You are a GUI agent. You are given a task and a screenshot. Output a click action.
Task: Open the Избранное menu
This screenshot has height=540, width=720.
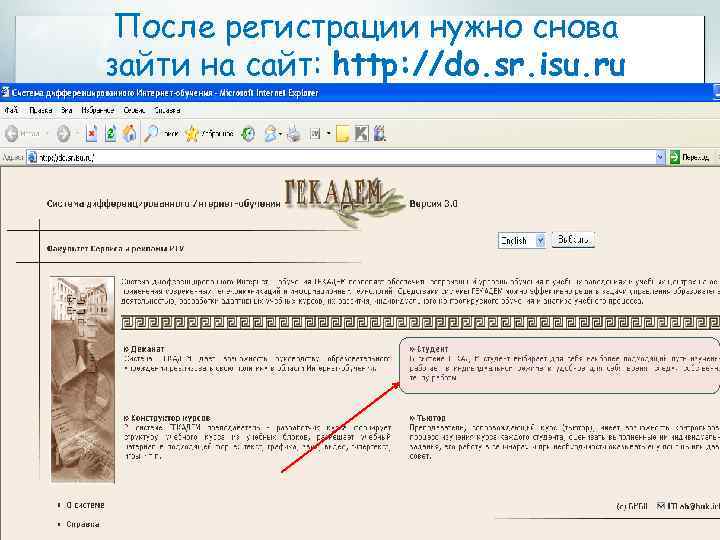point(97,110)
